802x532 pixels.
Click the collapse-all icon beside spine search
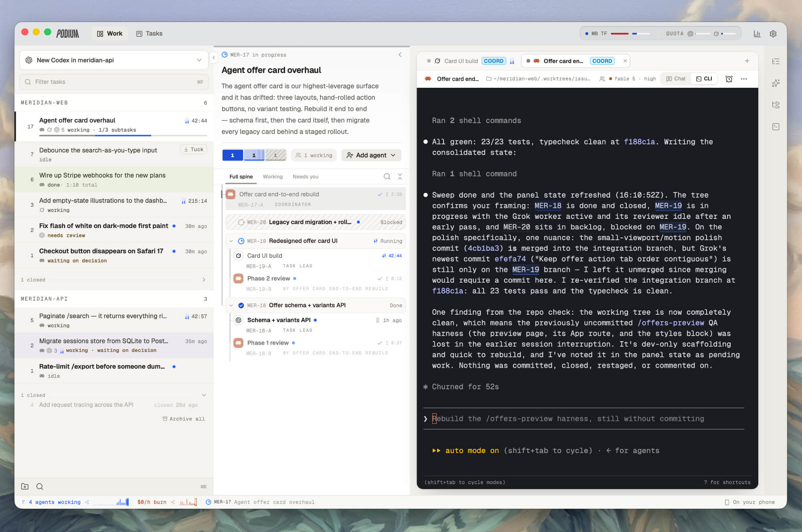pos(400,176)
